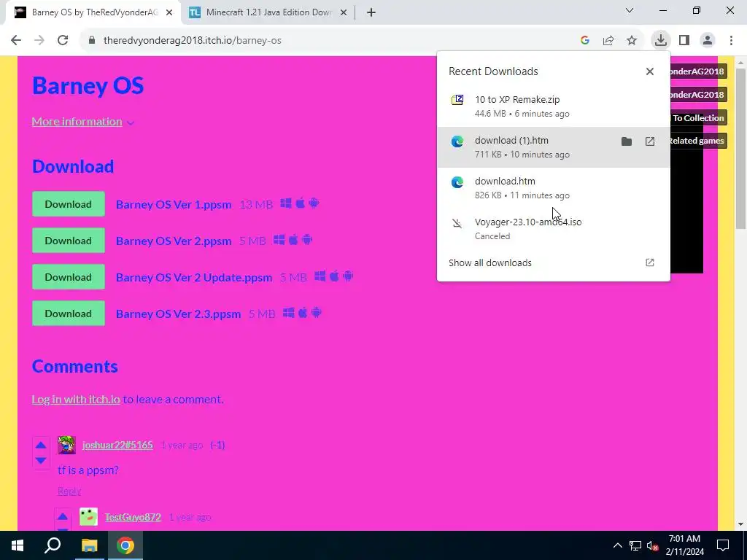The width and height of the screenshot is (747, 560).
Task: Click Android icon for Barney OS Ver 2.3
Action: tap(317, 313)
